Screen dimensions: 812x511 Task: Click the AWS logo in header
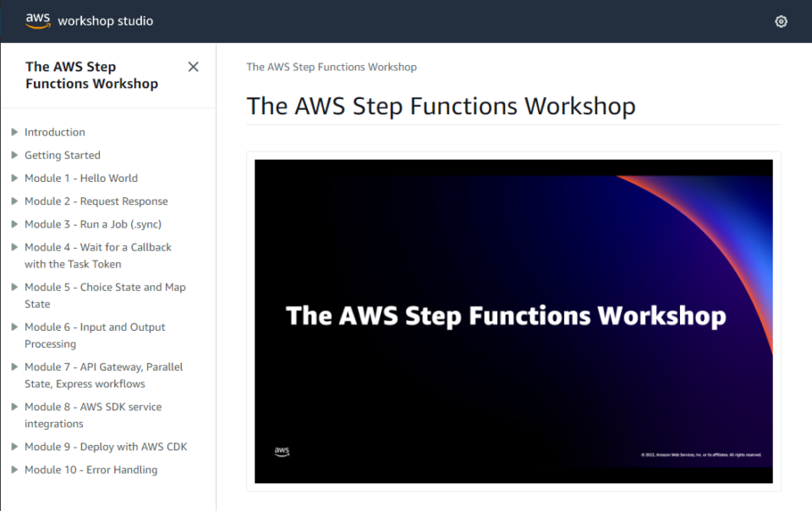point(38,20)
